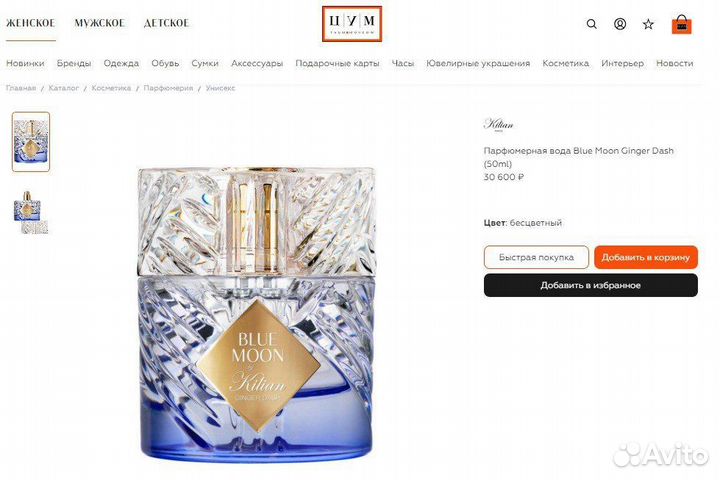Image resolution: width=720 pixels, height=480 pixels.
Task: Open the orange shopping bag cart
Action: pos(681,24)
